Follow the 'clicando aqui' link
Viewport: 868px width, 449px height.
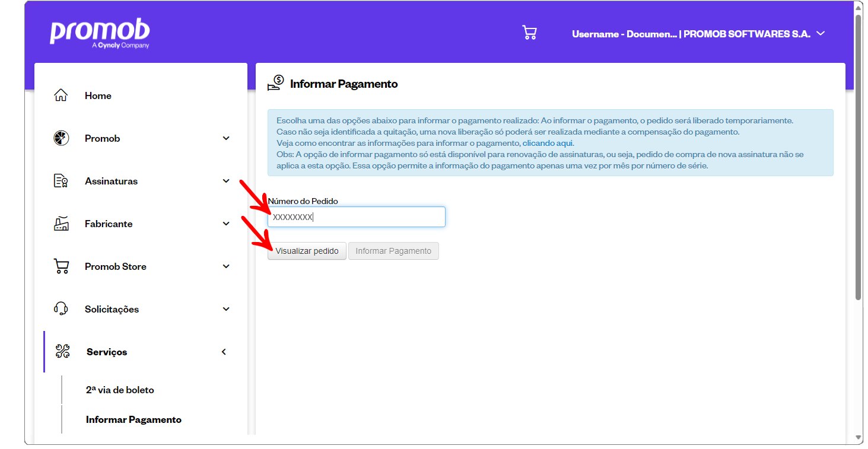pyautogui.click(x=547, y=143)
